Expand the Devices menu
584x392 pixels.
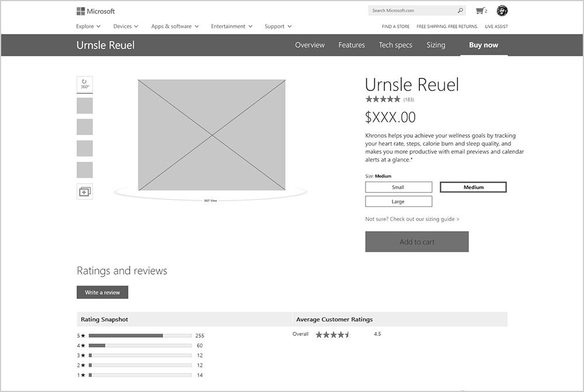pos(126,26)
